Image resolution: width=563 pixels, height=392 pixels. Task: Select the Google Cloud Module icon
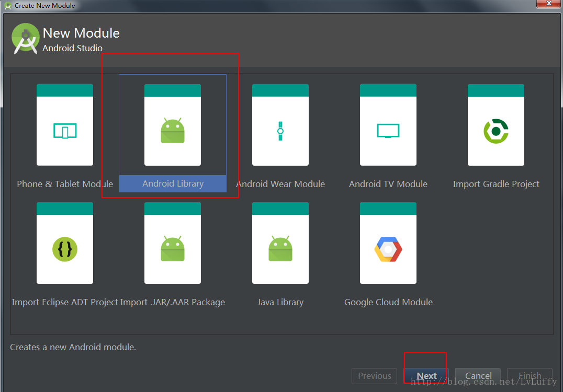coord(388,243)
